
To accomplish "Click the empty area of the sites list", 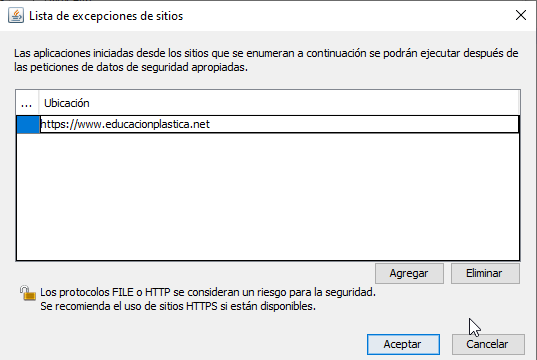I will (x=268, y=197).
